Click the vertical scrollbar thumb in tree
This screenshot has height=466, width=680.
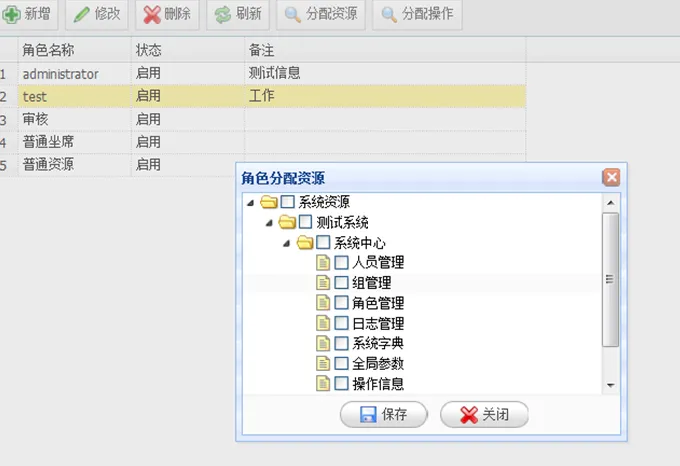click(x=611, y=280)
